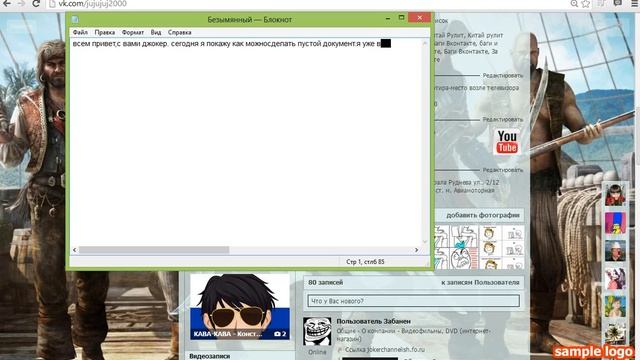Open 'к записям Пользователя' link
The image size is (640, 360).
[x=480, y=282]
